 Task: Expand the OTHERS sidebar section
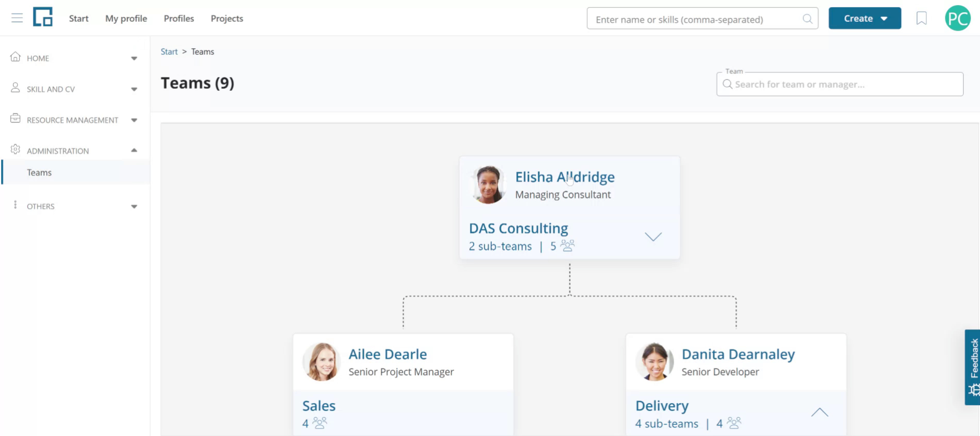point(134,206)
